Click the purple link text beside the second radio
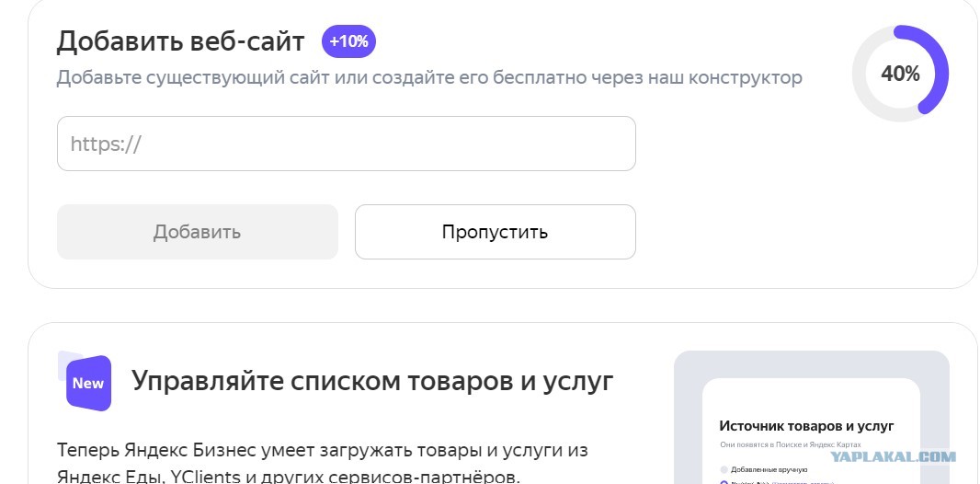 803,482
